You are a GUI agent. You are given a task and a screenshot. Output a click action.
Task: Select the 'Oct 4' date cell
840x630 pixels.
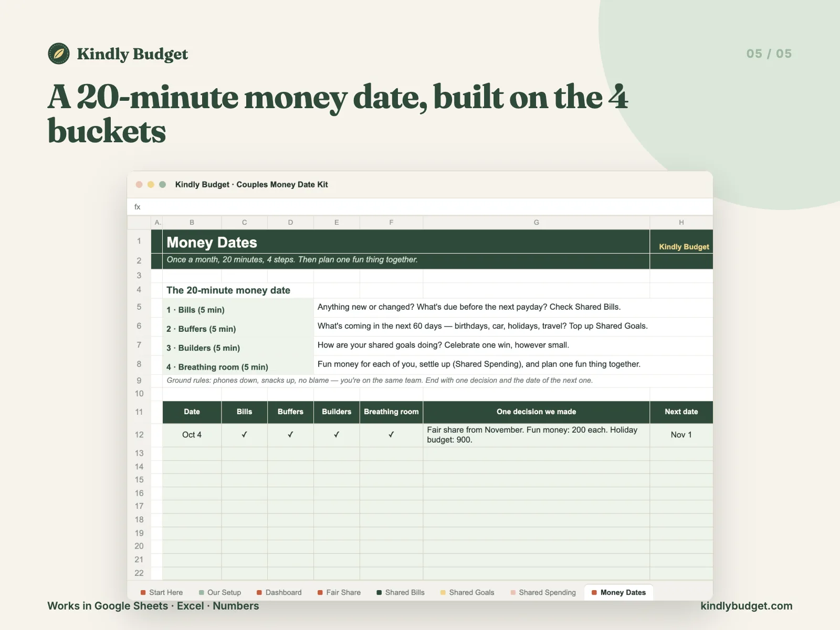coord(192,435)
